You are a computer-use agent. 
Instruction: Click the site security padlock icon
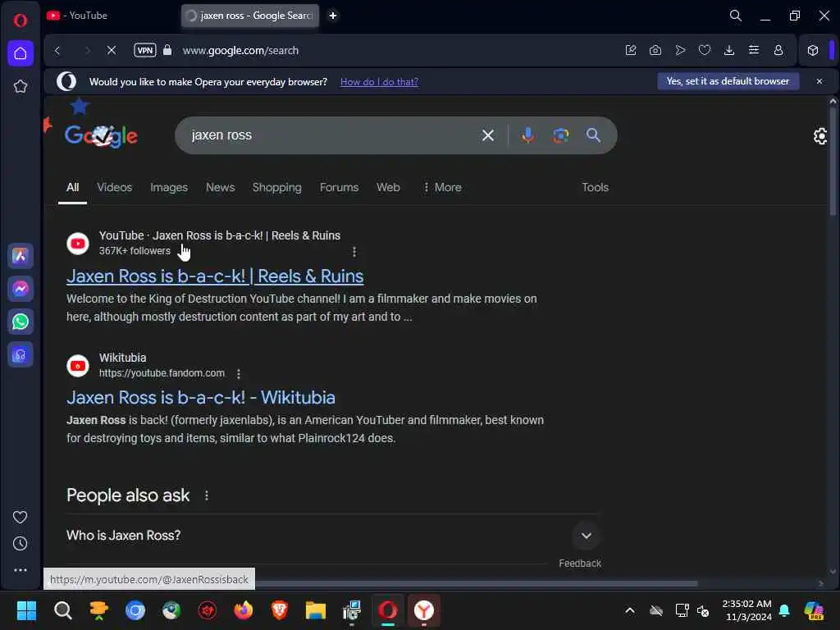(167, 50)
